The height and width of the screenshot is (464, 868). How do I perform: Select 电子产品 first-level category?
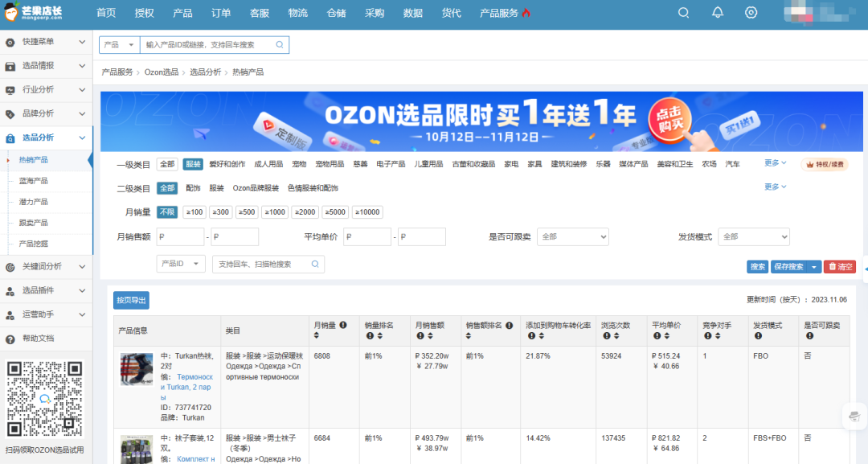tap(391, 164)
